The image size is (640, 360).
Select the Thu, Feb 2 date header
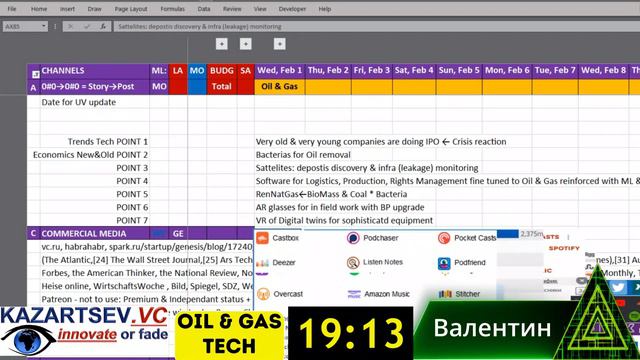[328, 70]
